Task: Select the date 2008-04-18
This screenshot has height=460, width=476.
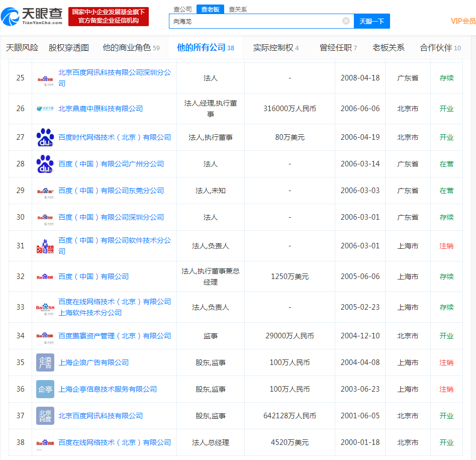Action: point(360,78)
